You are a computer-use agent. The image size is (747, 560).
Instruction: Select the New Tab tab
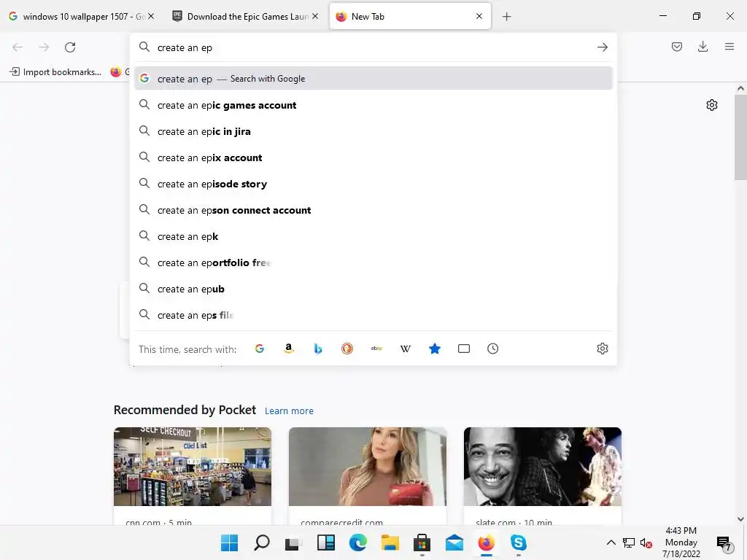[x=410, y=17]
